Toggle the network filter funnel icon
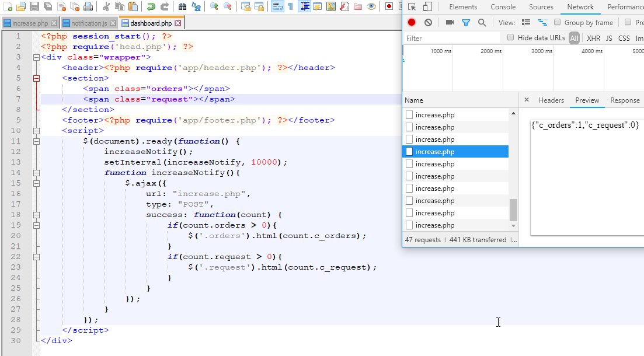 pyautogui.click(x=466, y=22)
